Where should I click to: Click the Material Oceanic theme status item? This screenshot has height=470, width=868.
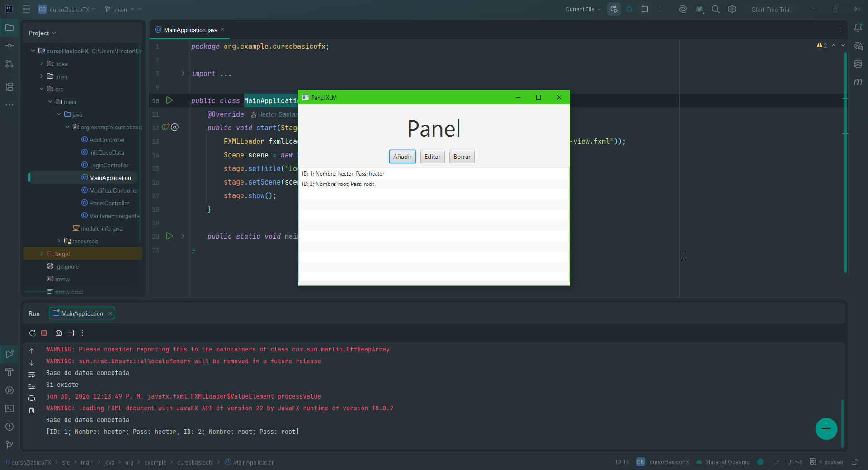click(x=722, y=462)
